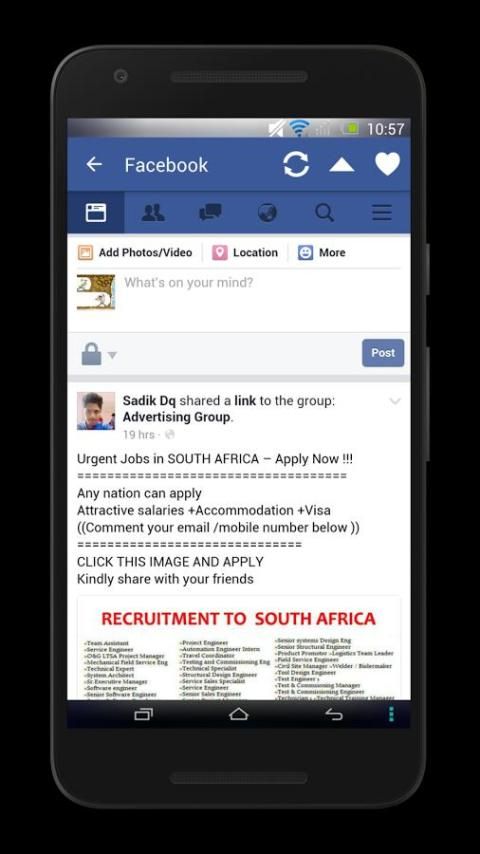Open the Messages chat icon tab
Viewport: 480px width, 854px height.
click(210, 212)
